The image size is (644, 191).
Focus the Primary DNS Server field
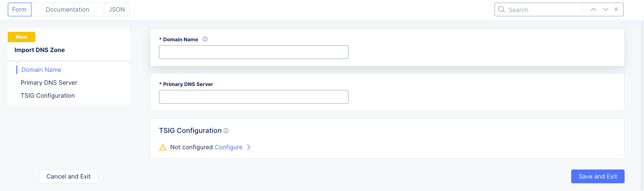tap(253, 97)
